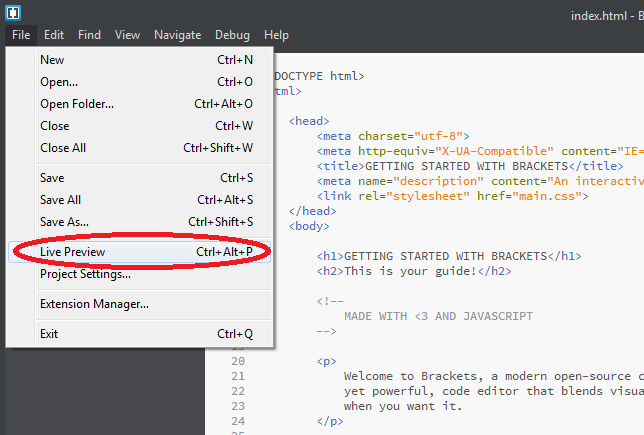Click line number 24 in gutter
644x435 pixels.
(238, 421)
